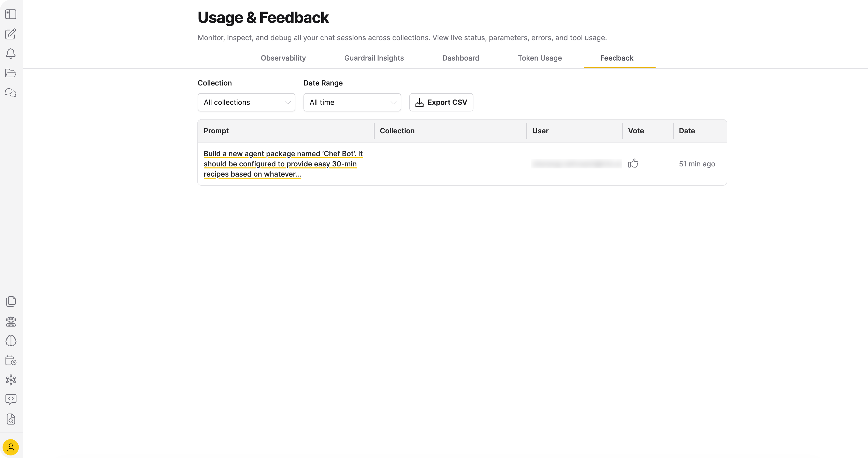Open the robot agents icon
The width and height of the screenshot is (868, 458).
(11, 321)
